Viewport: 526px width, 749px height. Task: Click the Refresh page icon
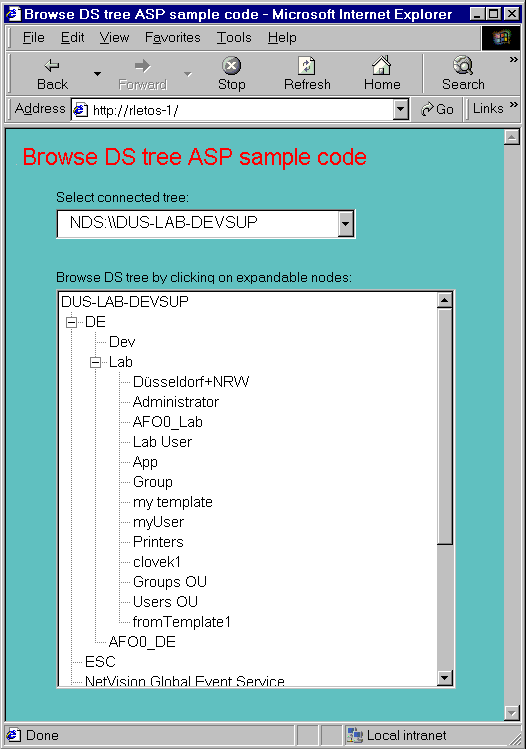(x=307, y=65)
